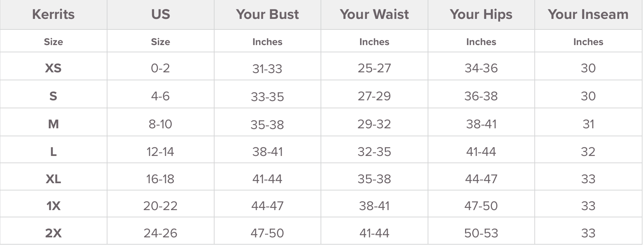The image size is (644, 245).
Task: Click the M size row label
Action: tap(53, 124)
